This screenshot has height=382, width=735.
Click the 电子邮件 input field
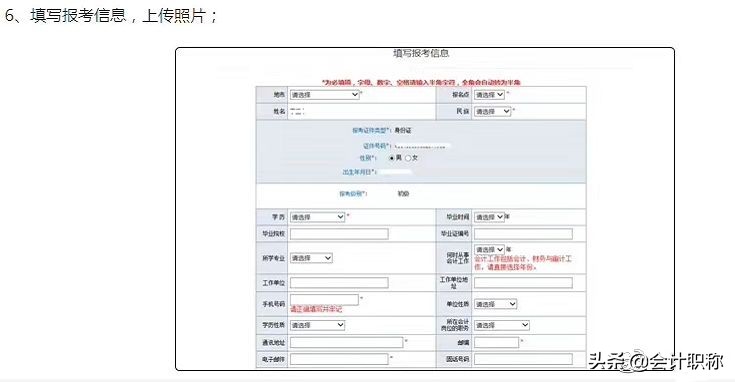[339, 359]
